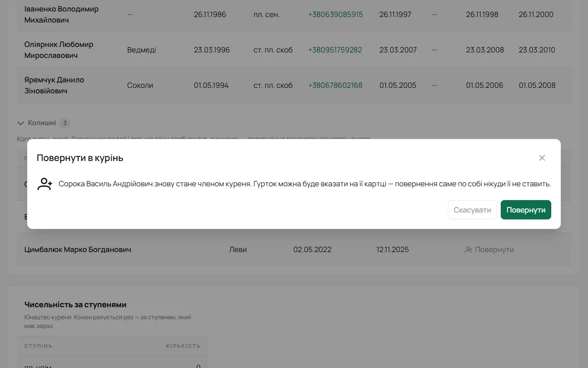Close the Повернути в курінь dialog
Screen dimensions: 588x368
pyautogui.click(x=542, y=158)
